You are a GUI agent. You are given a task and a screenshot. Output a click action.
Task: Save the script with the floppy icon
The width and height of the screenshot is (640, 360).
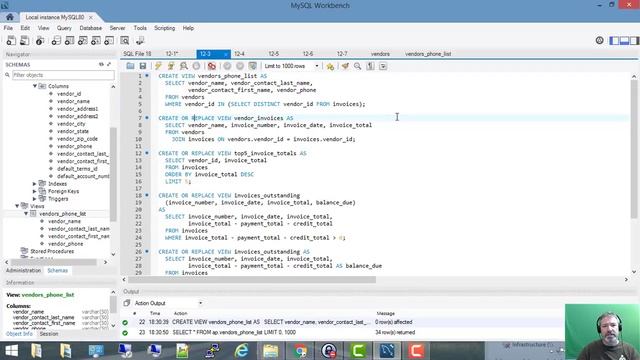pyautogui.click(x=142, y=66)
